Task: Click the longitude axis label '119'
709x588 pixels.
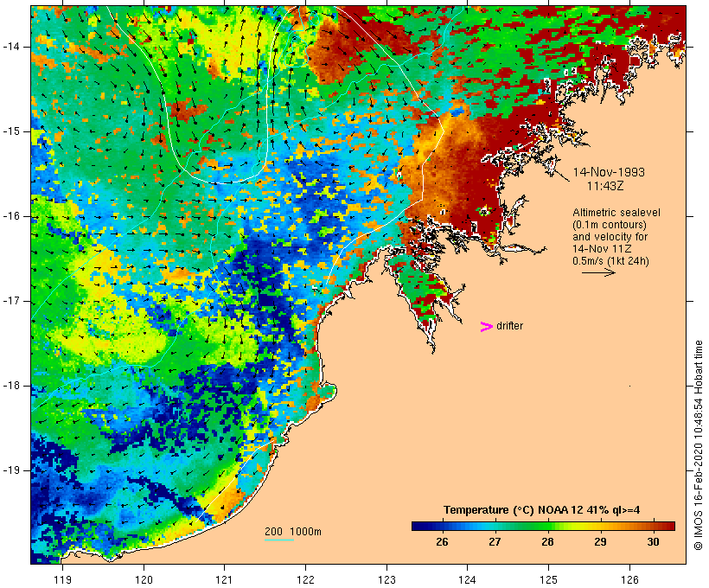Action: pyautogui.click(x=62, y=580)
